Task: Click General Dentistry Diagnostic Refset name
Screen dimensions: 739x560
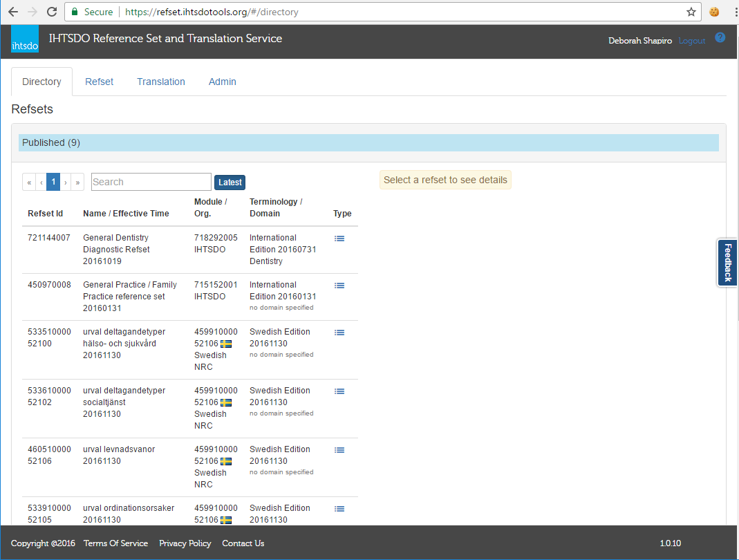Action: coord(116,243)
